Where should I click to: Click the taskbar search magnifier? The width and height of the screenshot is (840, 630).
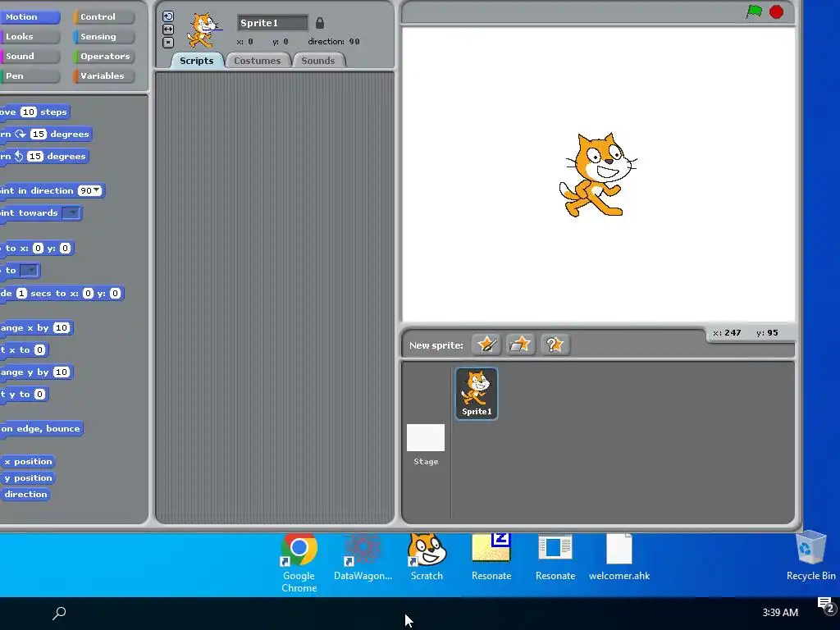(59, 613)
